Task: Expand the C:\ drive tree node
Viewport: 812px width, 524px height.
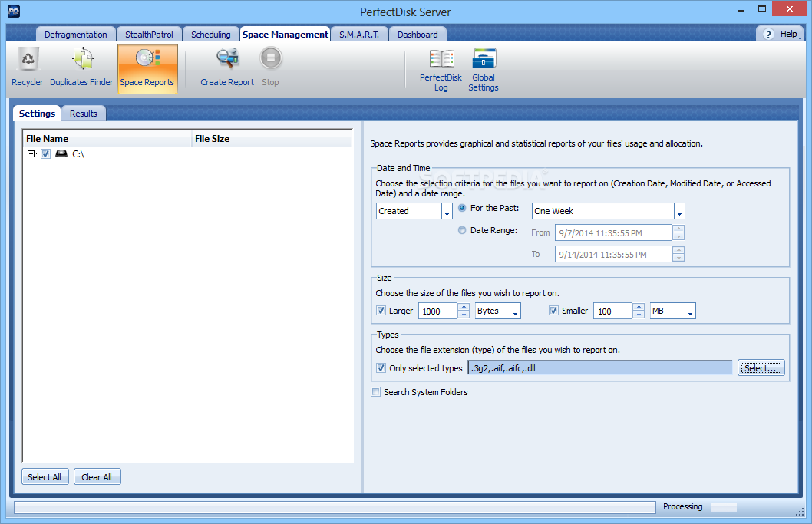Action: pyautogui.click(x=31, y=153)
